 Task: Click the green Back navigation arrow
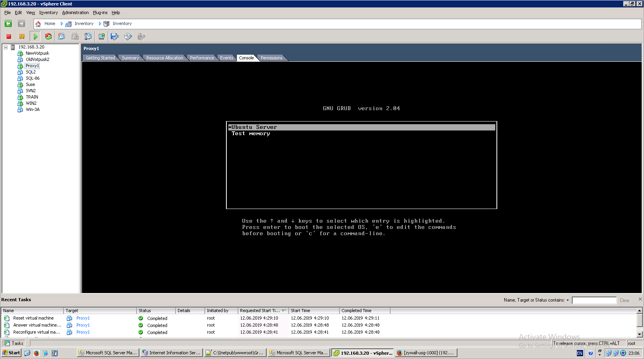(8, 24)
